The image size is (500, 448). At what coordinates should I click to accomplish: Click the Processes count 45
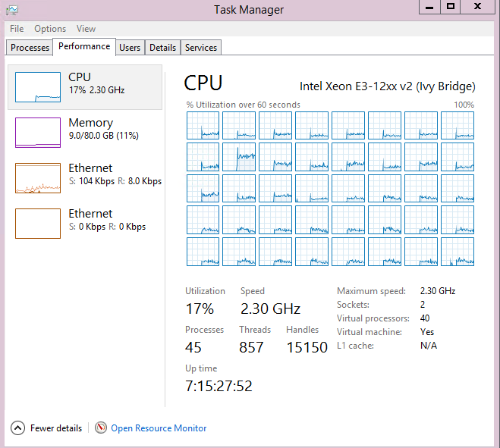click(193, 347)
